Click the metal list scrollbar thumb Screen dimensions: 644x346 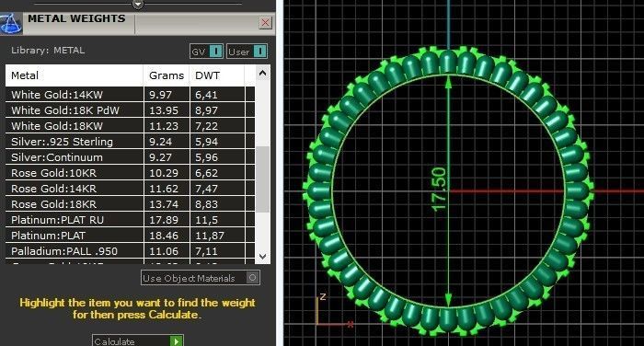click(262, 179)
